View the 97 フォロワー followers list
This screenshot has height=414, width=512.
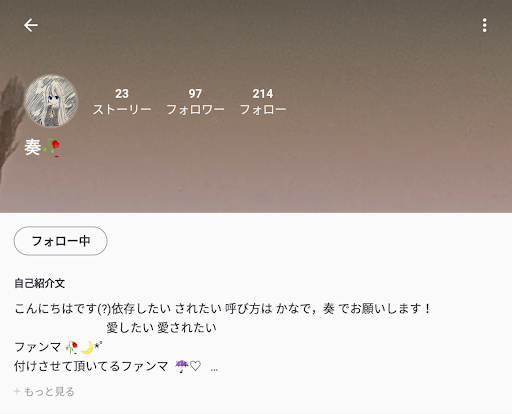pos(195,102)
